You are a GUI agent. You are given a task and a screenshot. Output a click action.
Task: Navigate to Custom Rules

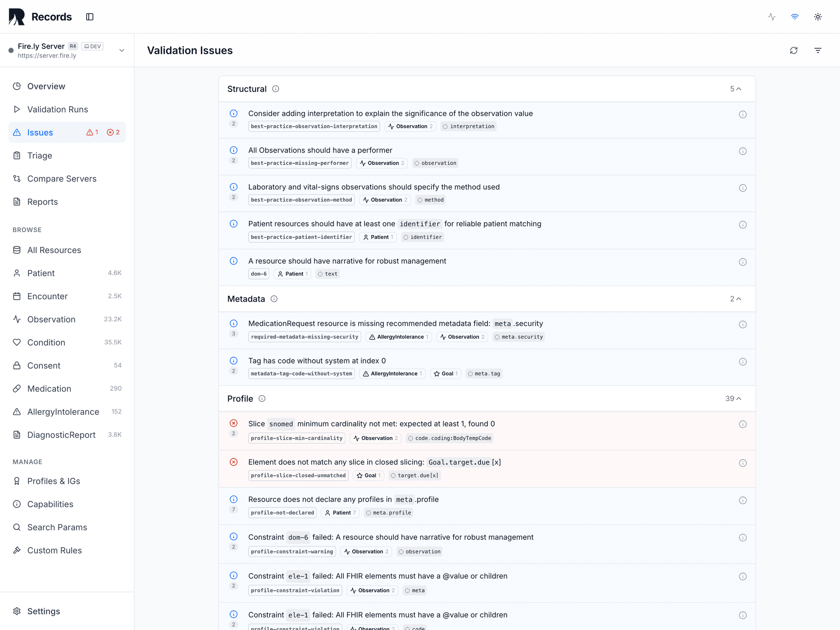[54, 550]
